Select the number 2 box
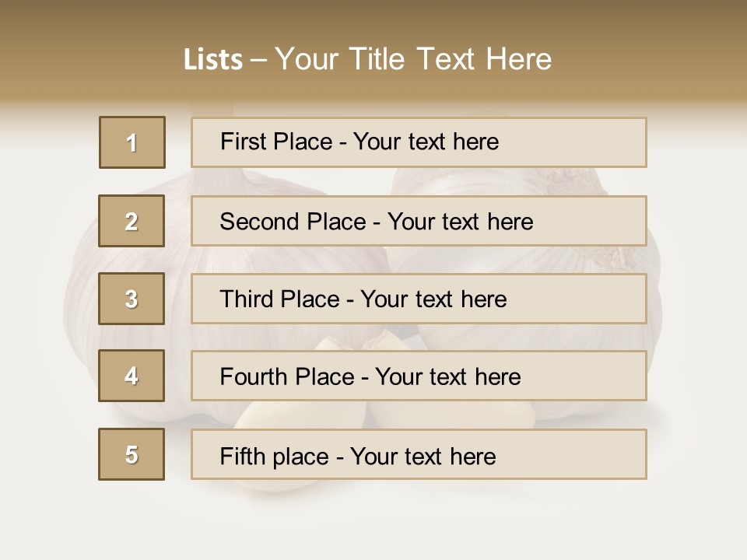This screenshot has height=560, width=747. pyautogui.click(x=132, y=221)
